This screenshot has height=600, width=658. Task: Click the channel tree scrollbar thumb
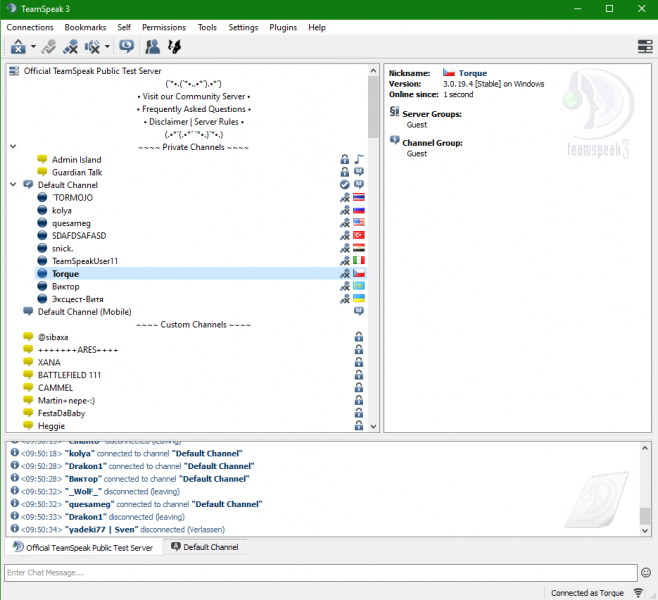click(x=373, y=107)
